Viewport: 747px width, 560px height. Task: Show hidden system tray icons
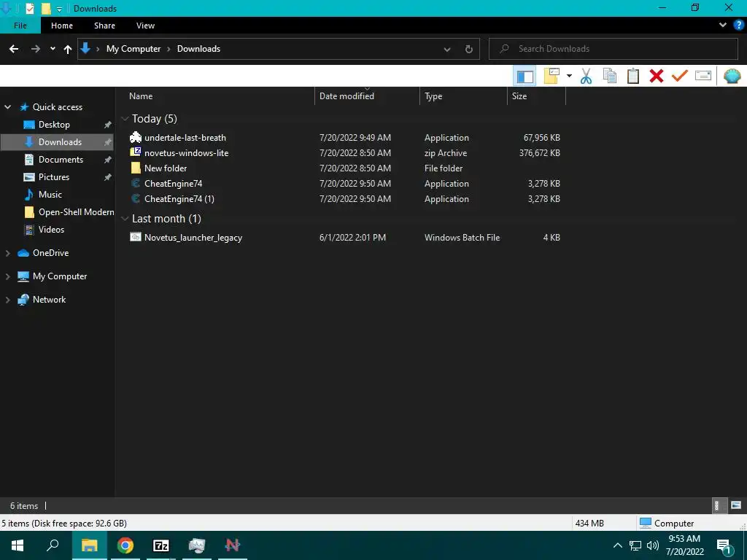coord(617,545)
